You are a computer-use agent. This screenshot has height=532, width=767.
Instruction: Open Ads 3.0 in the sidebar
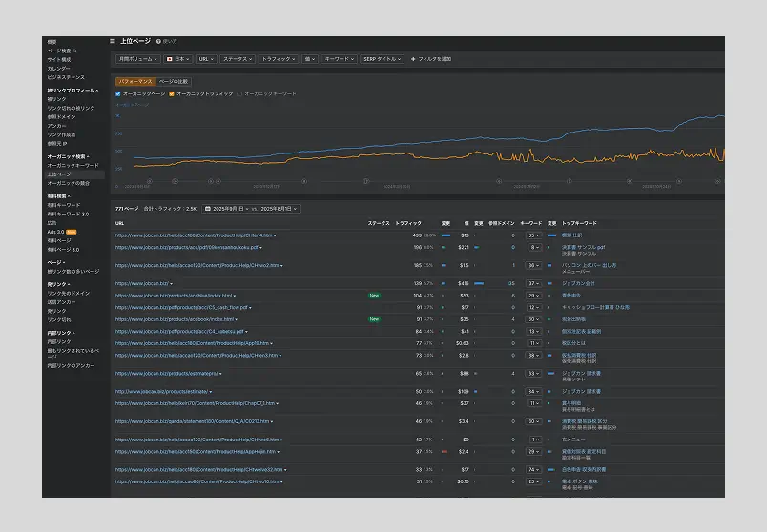55,232
